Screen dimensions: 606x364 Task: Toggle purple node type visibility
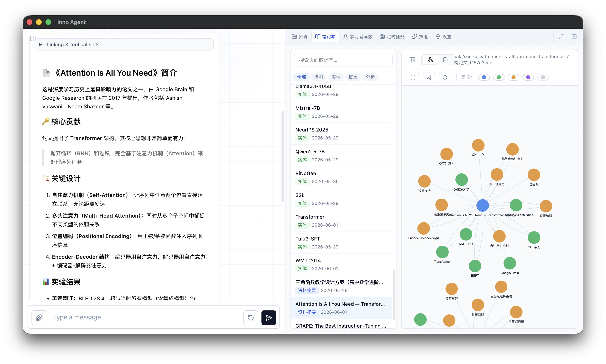[x=528, y=77]
